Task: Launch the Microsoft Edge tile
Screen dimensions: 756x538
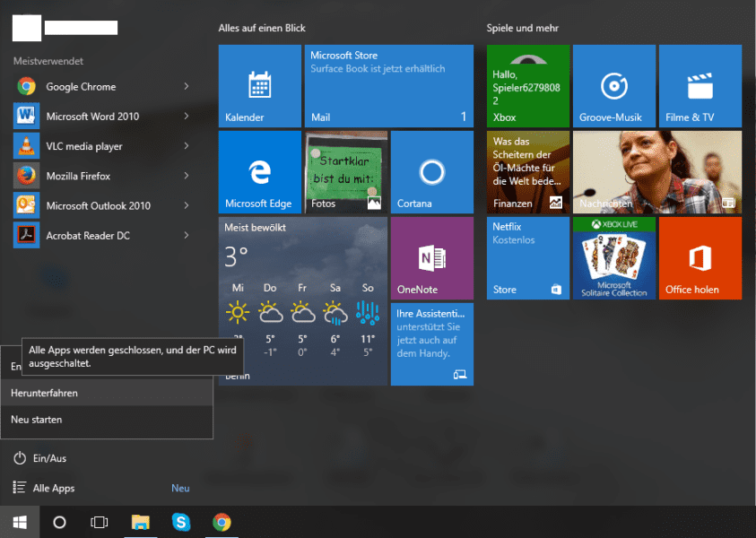Action: click(x=259, y=172)
